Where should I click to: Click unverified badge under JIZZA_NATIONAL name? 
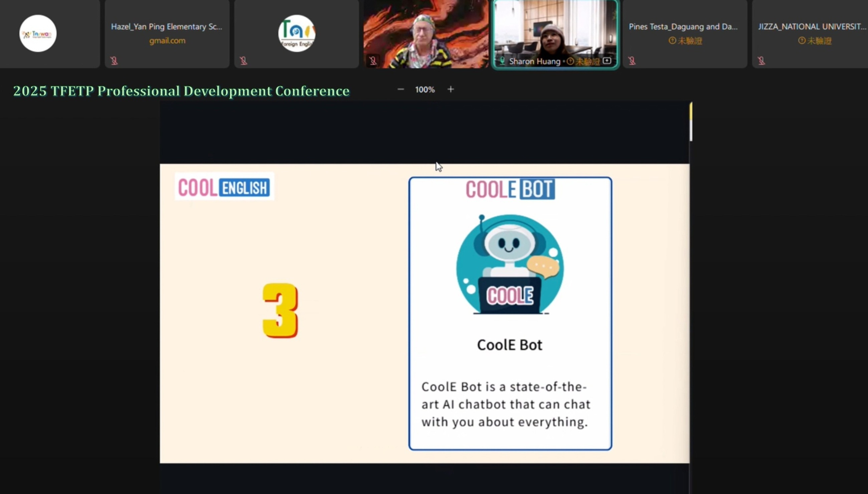[x=814, y=41]
